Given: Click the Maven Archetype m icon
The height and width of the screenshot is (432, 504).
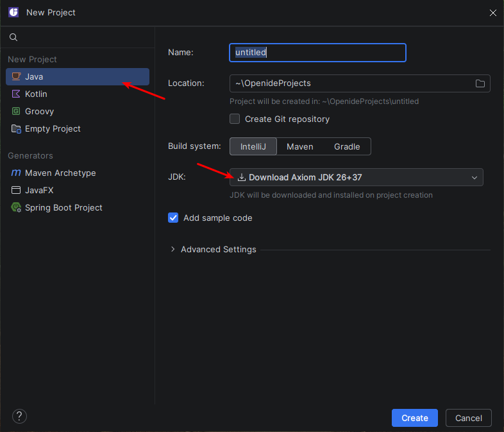Looking at the screenshot, I should point(16,173).
